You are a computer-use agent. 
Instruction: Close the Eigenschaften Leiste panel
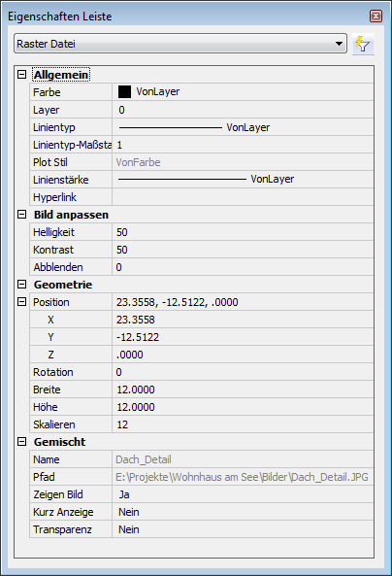tap(376, 17)
